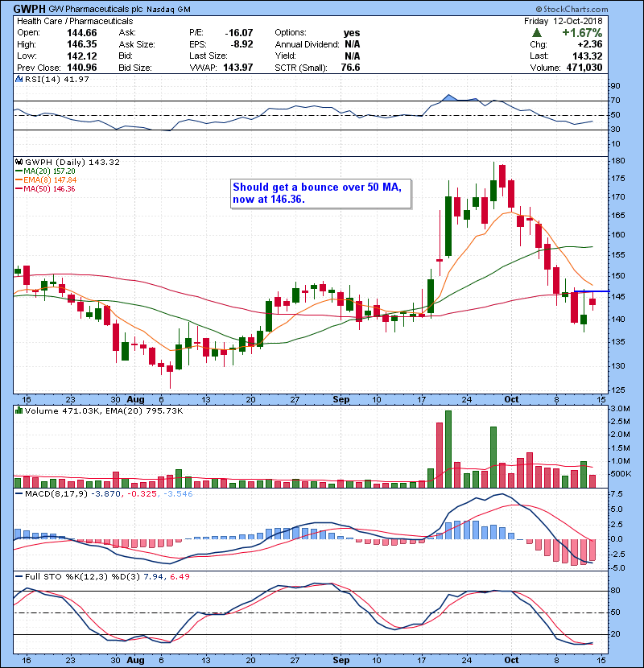Click the Prev Close value 140.96
This screenshot has width=644, height=668.
pyautogui.click(x=82, y=68)
